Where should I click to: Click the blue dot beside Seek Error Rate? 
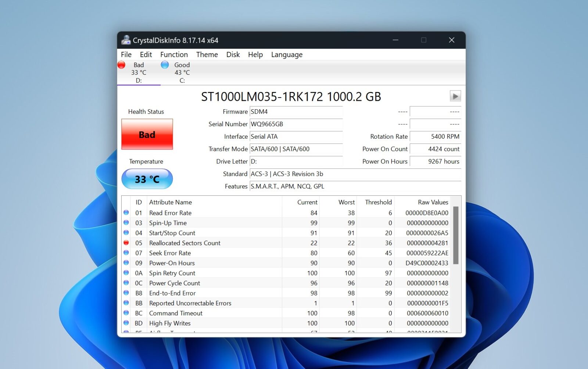(126, 253)
